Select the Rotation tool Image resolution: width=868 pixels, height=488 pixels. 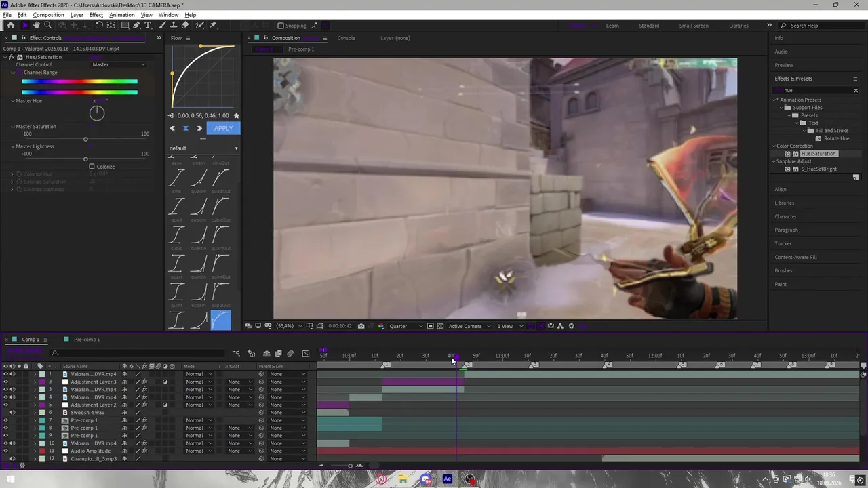pos(99,25)
